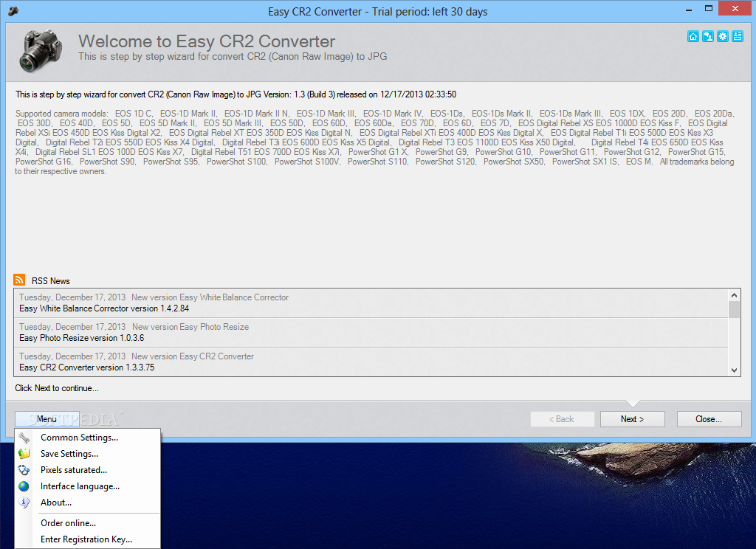Open the home page icon
The height and width of the screenshot is (549, 756).
coord(693,37)
